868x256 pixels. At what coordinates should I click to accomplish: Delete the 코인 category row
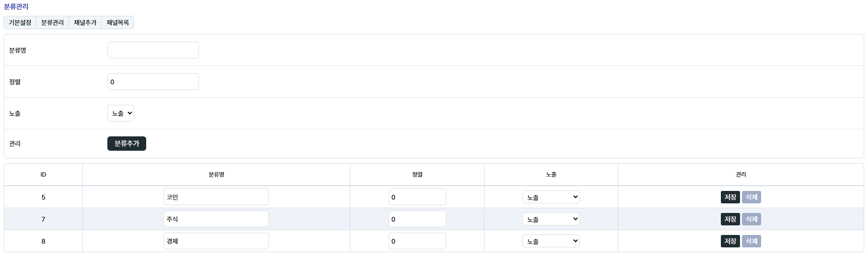pyautogui.click(x=751, y=197)
